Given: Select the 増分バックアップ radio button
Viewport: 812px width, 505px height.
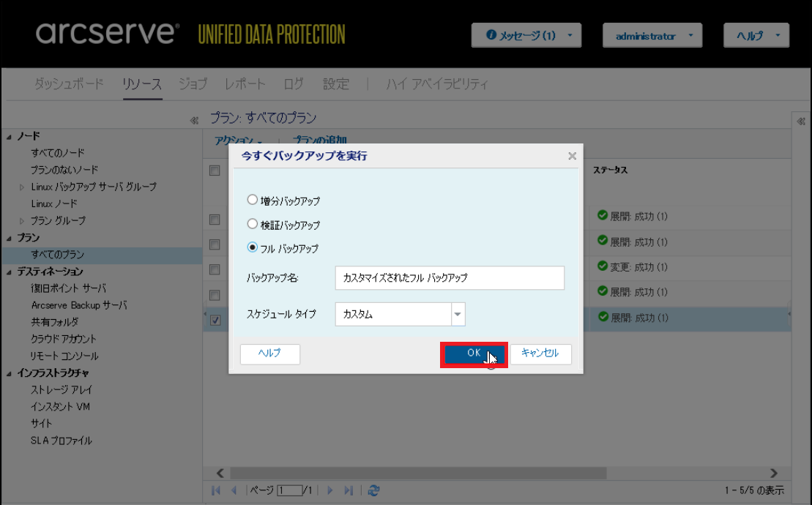Looking at the screenshot, I should tap(252, 199).
